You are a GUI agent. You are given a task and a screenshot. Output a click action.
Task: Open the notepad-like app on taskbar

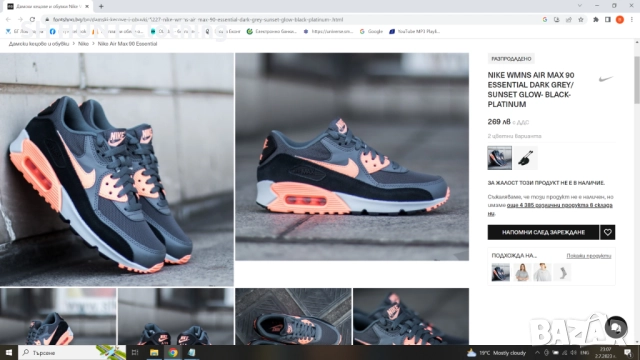point(191,352)
